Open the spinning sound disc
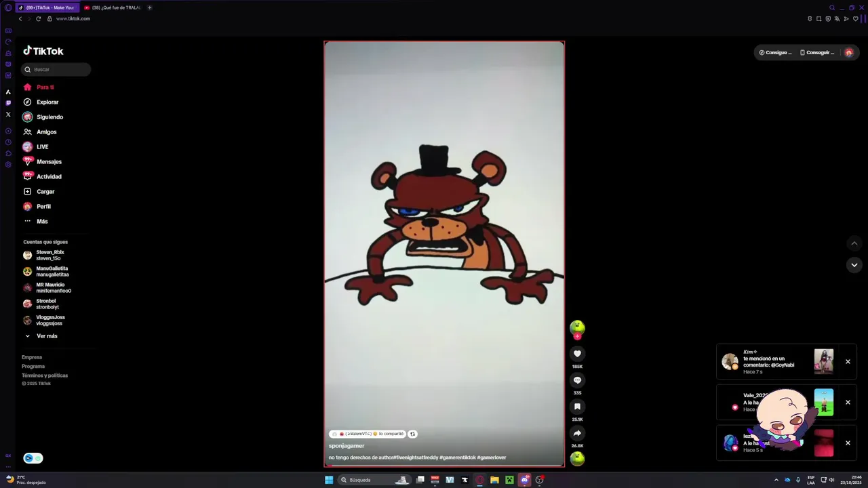This screenshot has height=488, width=868. (577, 459)
